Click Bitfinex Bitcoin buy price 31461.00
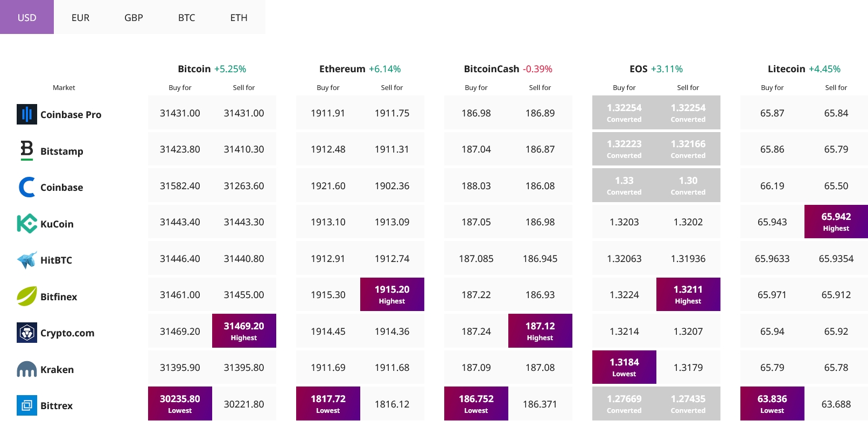The width and height of the screenshot is (868, 421). coord(180,294)
